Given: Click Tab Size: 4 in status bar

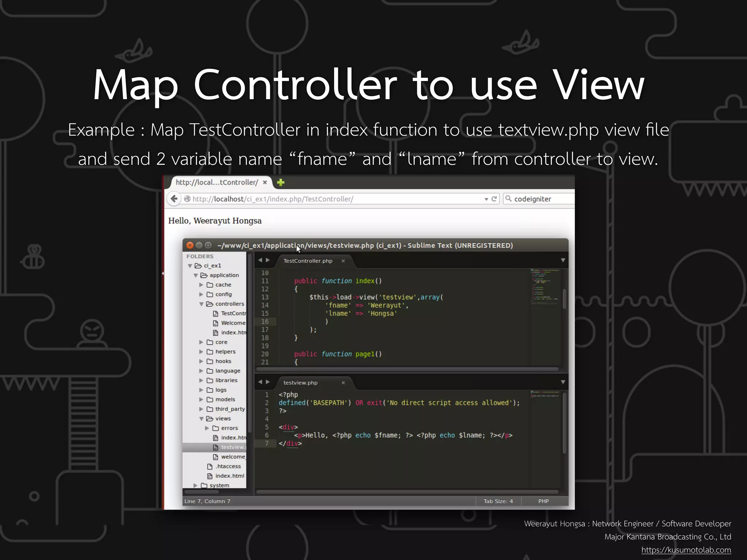Looking at the screenshot, I should pos(498,501).
